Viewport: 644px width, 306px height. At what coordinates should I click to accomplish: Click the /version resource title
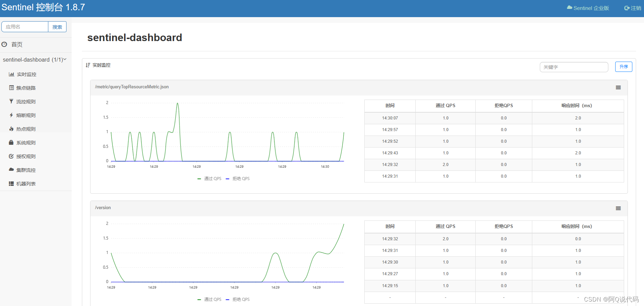103,208
